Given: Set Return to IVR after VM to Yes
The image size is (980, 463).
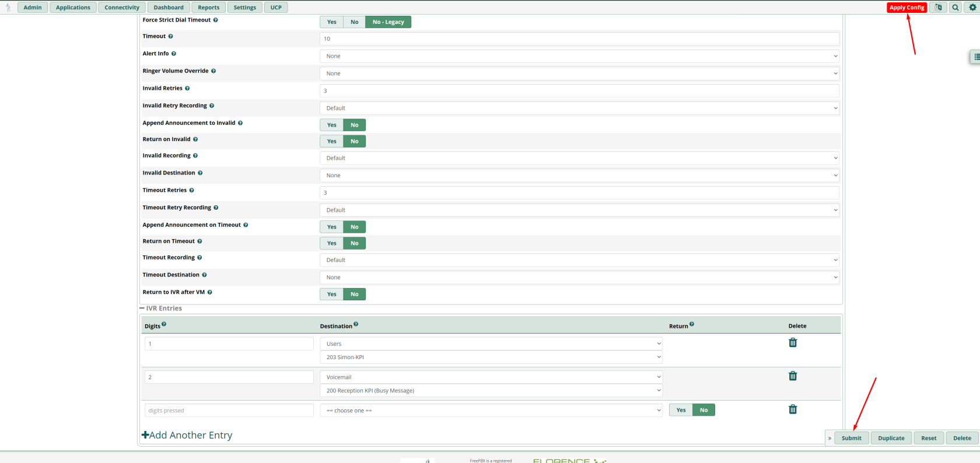Looking at the screenshot, I should [x=332, y=294].
